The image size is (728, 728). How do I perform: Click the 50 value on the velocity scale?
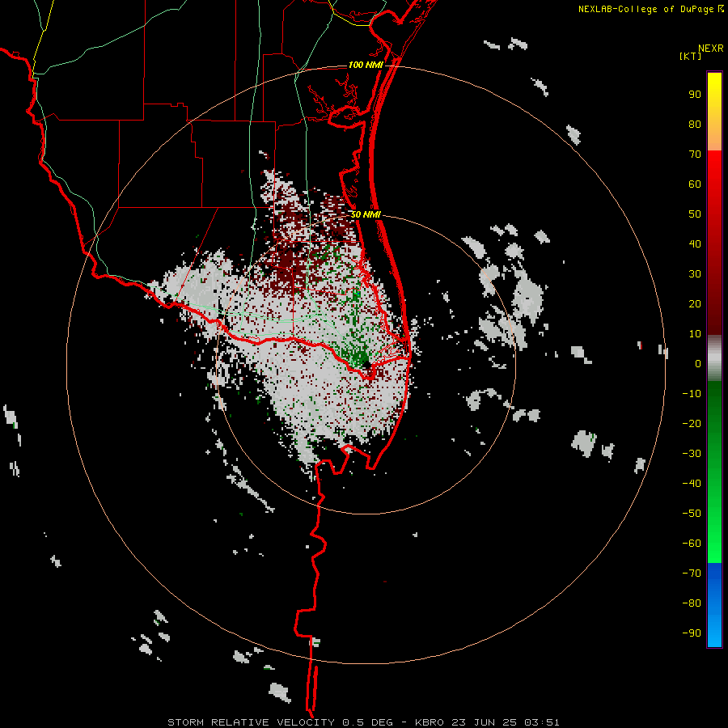(x=695, y=214)
